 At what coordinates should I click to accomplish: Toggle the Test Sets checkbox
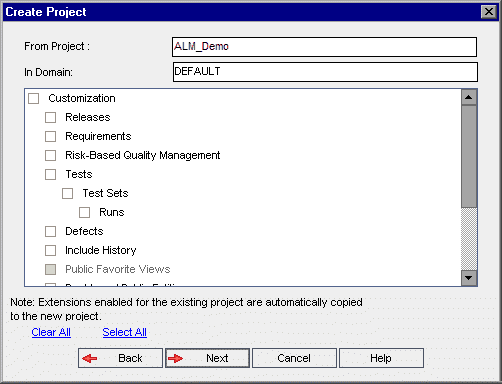[x=67, y=194]
